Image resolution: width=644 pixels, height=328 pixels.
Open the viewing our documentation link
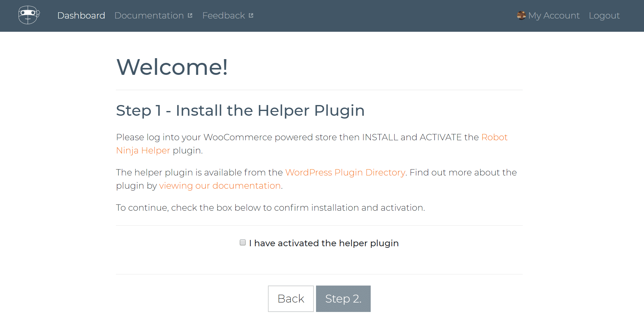coord(220,186)
